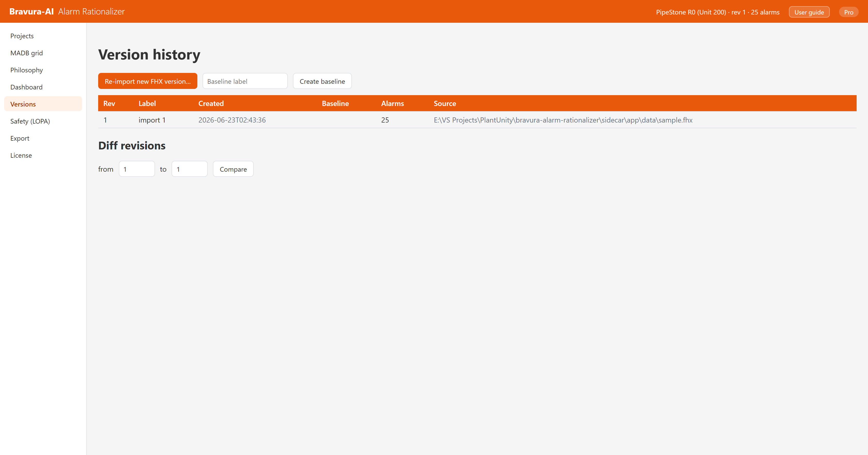This screenshot has height=455, width=868.
Task: Switch to the Dashboard view
Action: click(x=43, y=87)
